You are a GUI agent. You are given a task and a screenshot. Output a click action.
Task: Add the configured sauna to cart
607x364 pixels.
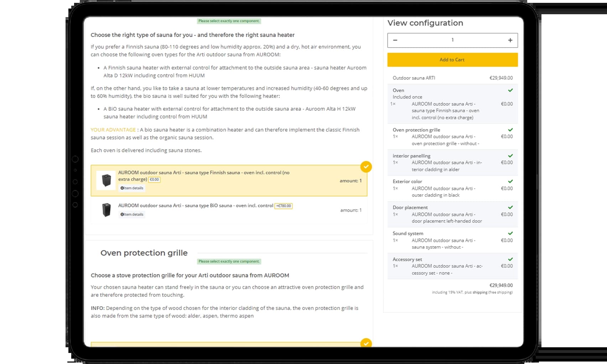(452, 60)
